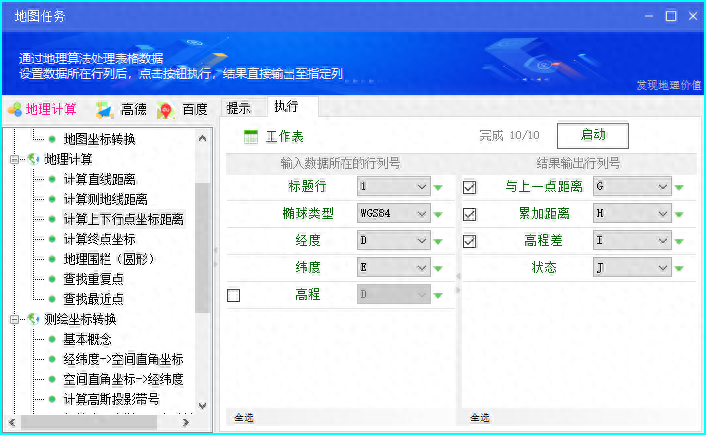Click globe icon beside 地理计算 tree node
706x435 pixels.
pyautogui.click(x=33, y=159)
